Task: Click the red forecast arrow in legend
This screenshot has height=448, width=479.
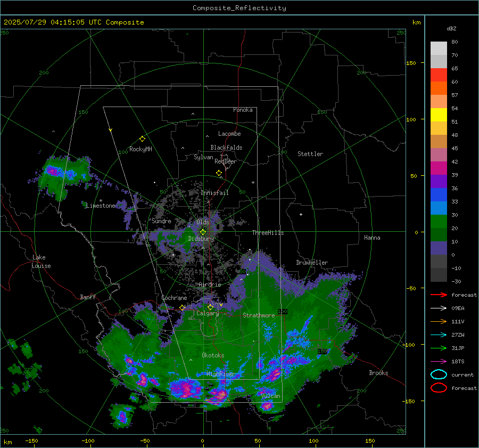Action: click(439, 295)
